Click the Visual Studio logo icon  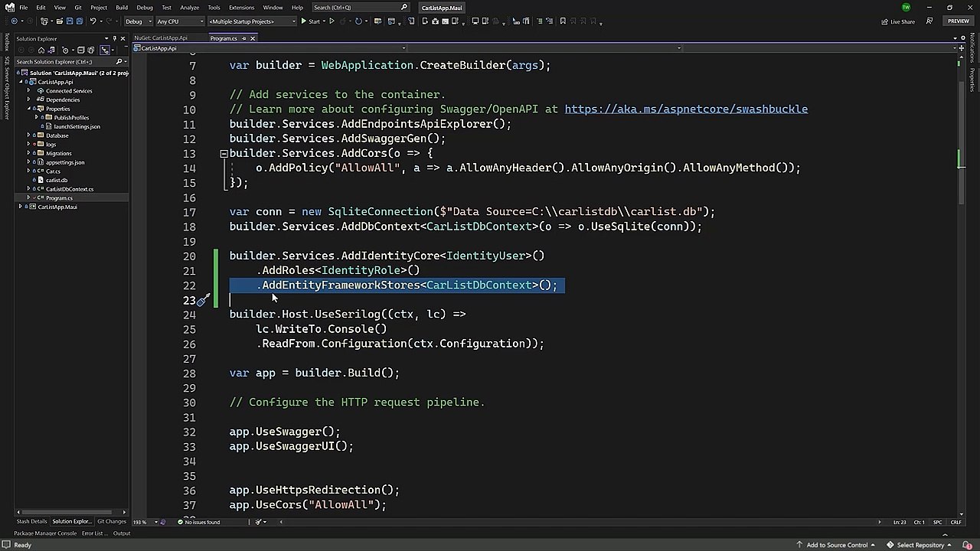click(x=9, y=8)
